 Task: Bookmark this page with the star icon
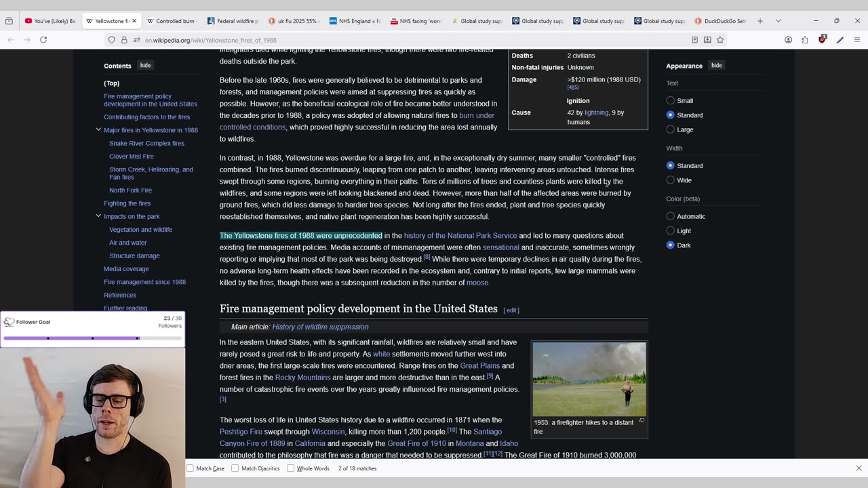720,40
